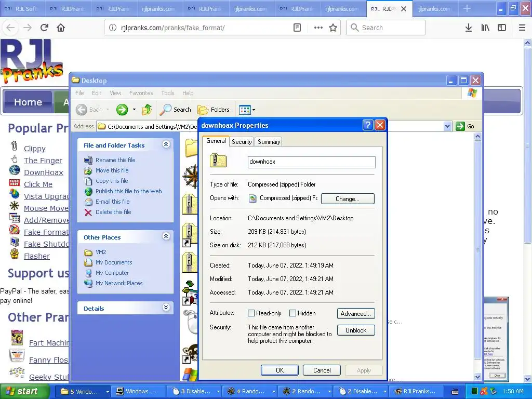
Task: Click Explorer Search toolbar button
Action: click(176, 110)
